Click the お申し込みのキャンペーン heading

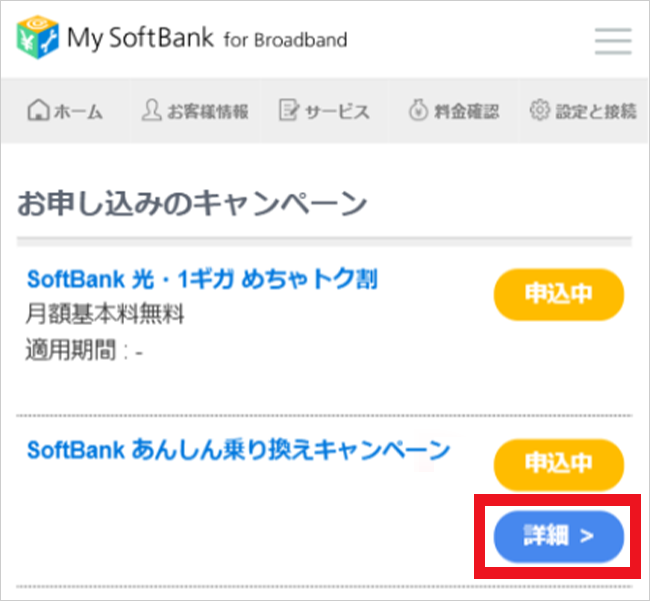[192, 203]
